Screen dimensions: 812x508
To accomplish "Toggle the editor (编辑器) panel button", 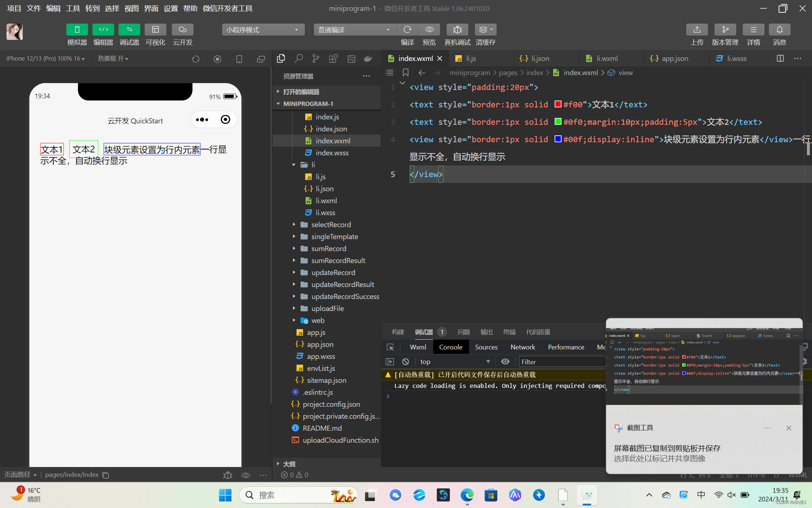I will 103,30.
